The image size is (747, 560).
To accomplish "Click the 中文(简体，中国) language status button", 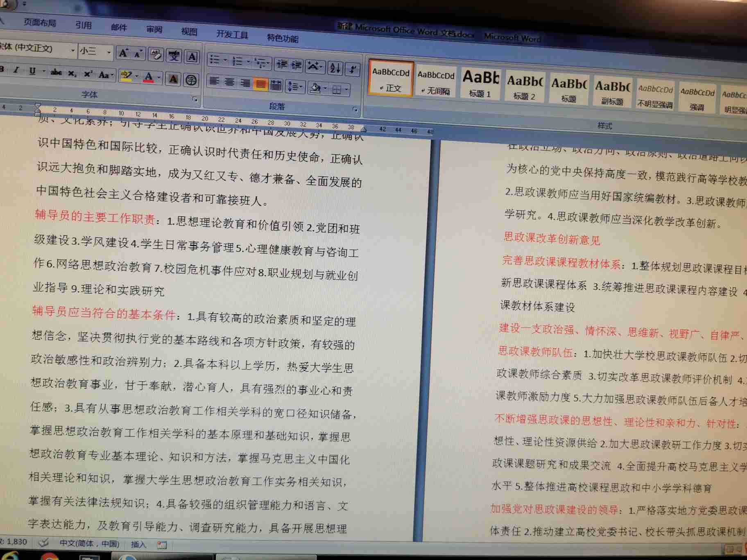I will tap(89, 544).
